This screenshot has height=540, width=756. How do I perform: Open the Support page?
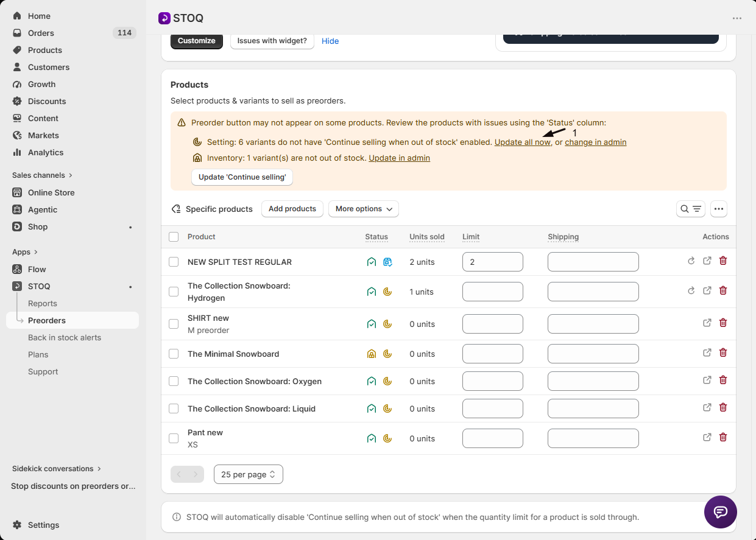click(43, 371)
